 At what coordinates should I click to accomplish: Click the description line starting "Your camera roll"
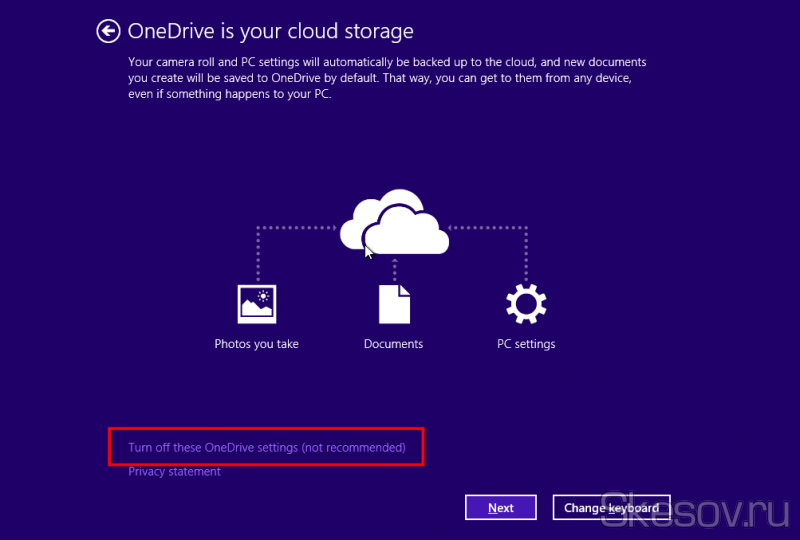pyautogui.click(x=387, y=62)
